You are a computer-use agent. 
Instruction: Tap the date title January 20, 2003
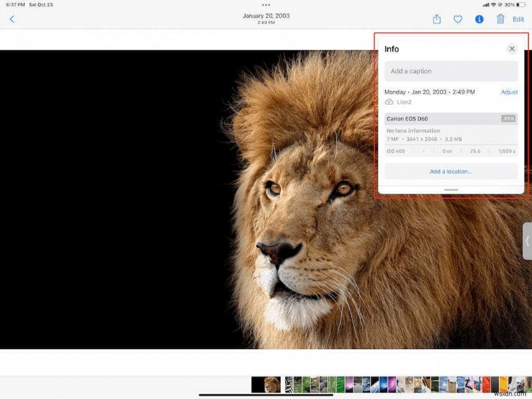(x=267, y=15)
